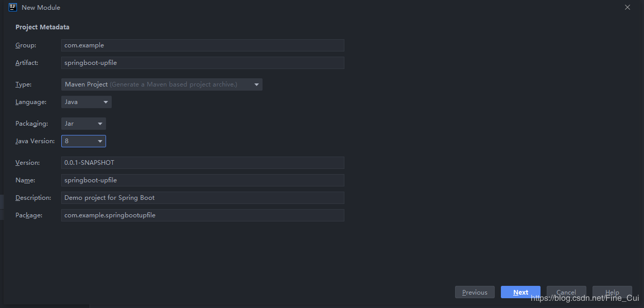Cancel the New Module wizard

[x=566, y=292]
